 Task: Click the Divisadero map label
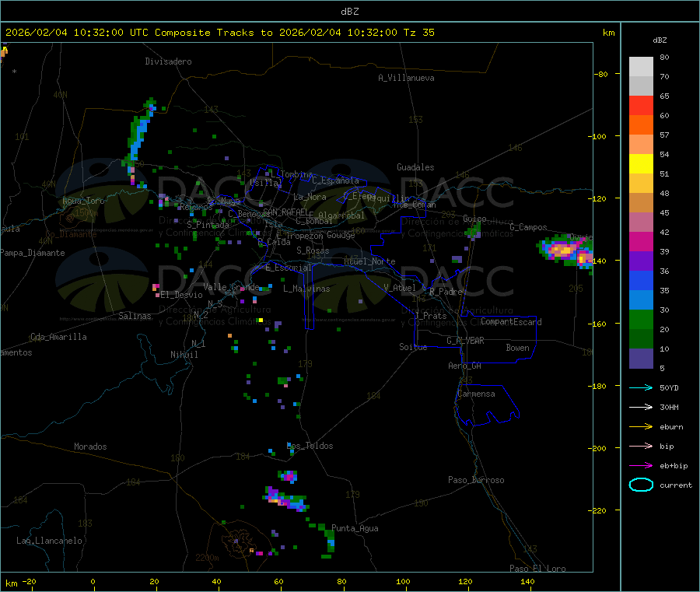click(x=168, y=61)
